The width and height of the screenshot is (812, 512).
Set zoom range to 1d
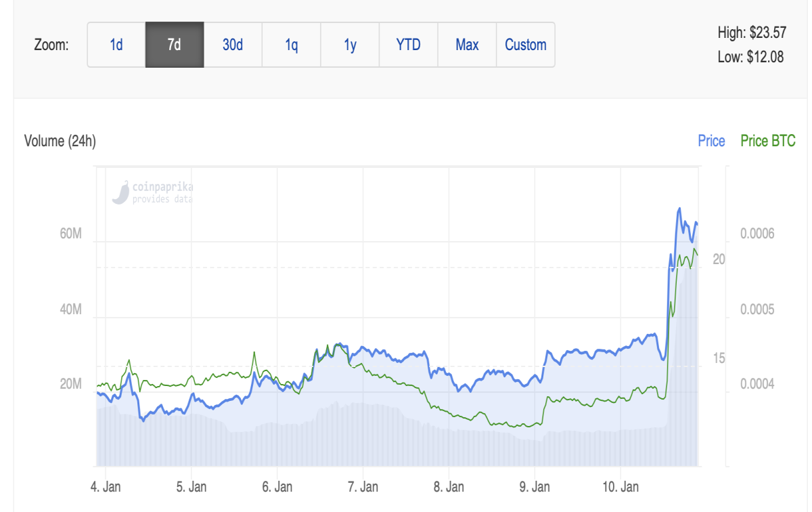pos(116,45)
